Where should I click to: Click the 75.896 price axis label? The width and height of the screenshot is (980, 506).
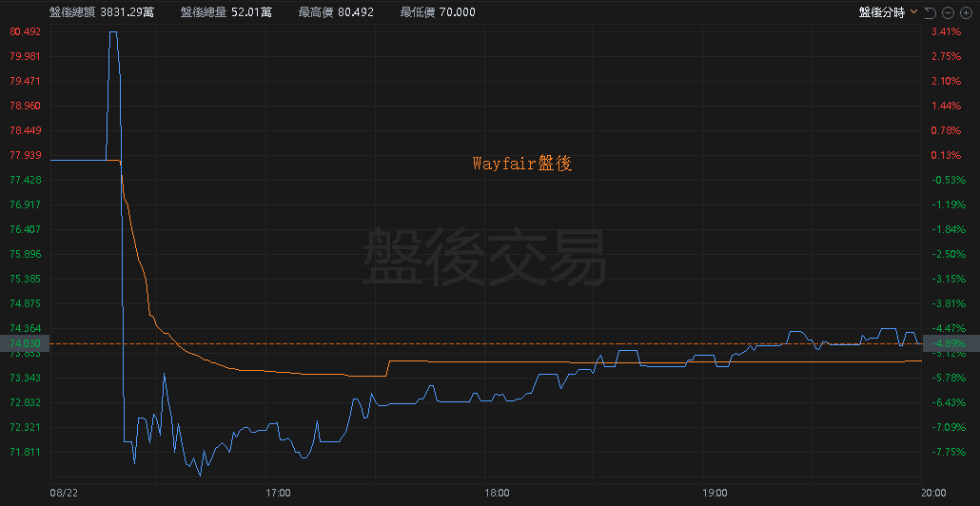pyautogui.click(x=26, y=254)
